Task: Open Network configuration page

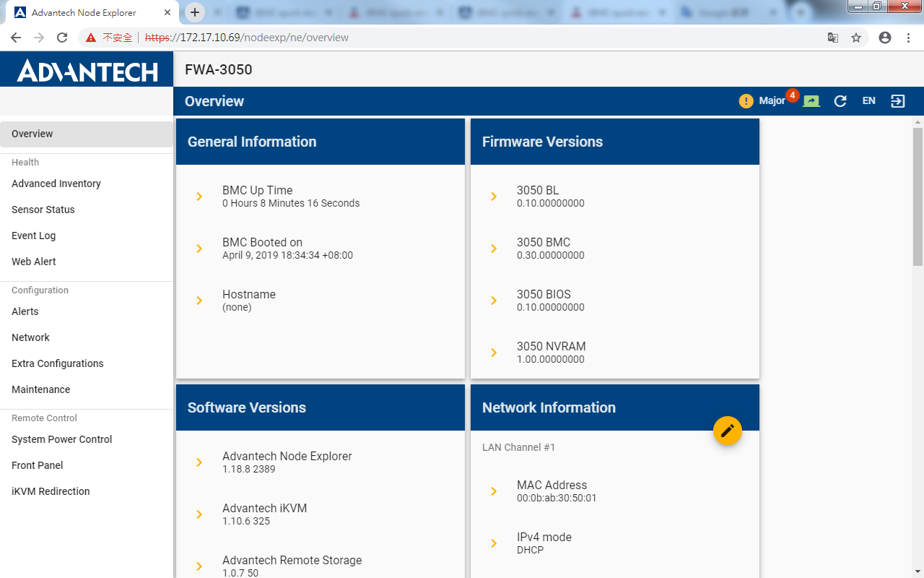Action: pyautogui.click(x=87, y=337)
